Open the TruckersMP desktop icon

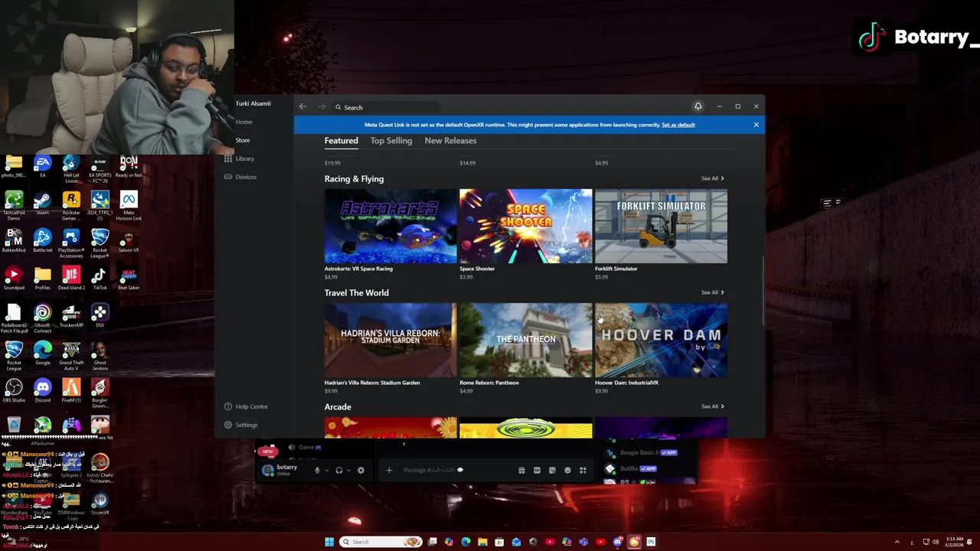pos(71,315)
